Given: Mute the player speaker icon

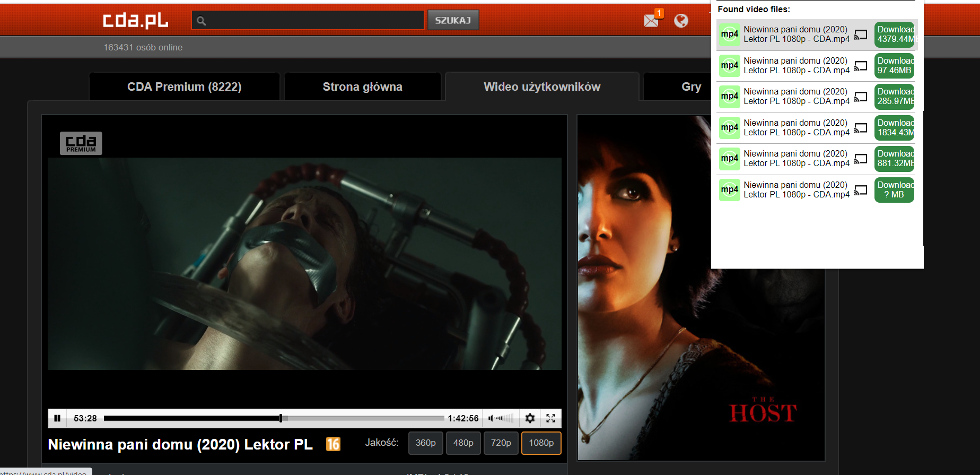Looking at the screenshot, I should [x=491, y=418].
